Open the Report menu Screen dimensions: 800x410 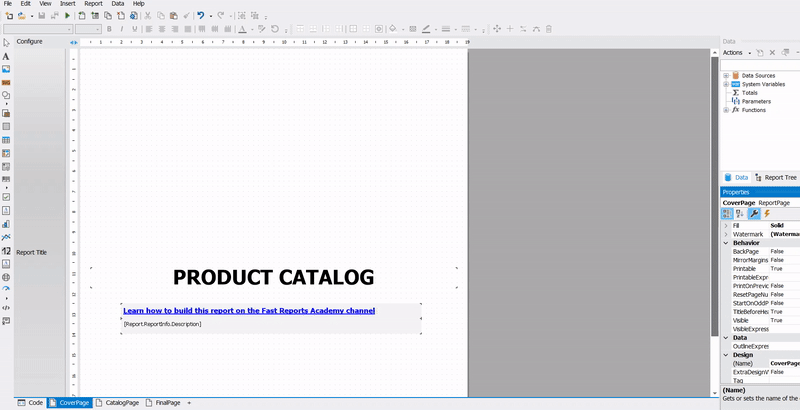(93, 4)
